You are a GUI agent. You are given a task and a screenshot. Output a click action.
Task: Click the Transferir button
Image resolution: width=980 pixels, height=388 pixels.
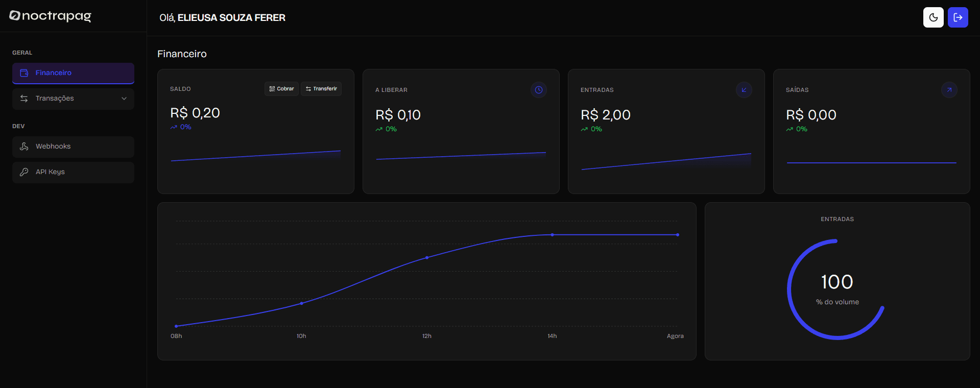point(321,89)
